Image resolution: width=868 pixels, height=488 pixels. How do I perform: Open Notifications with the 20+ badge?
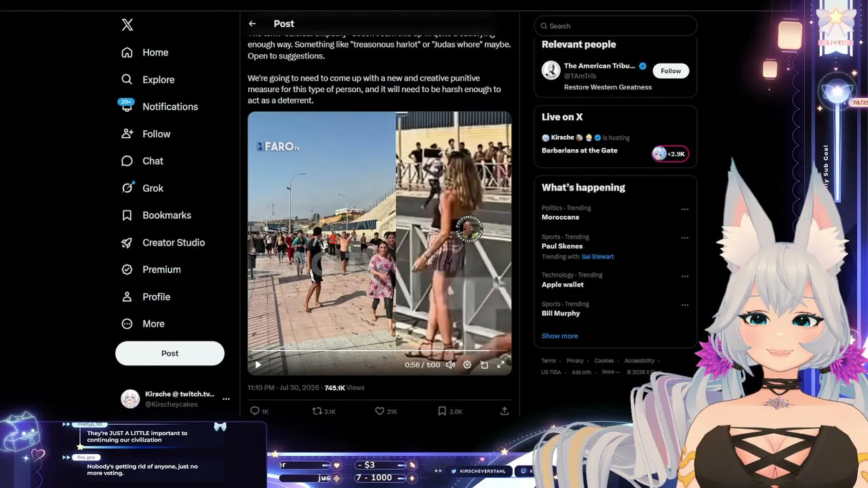pyautogui.click(x=159, y=106)
